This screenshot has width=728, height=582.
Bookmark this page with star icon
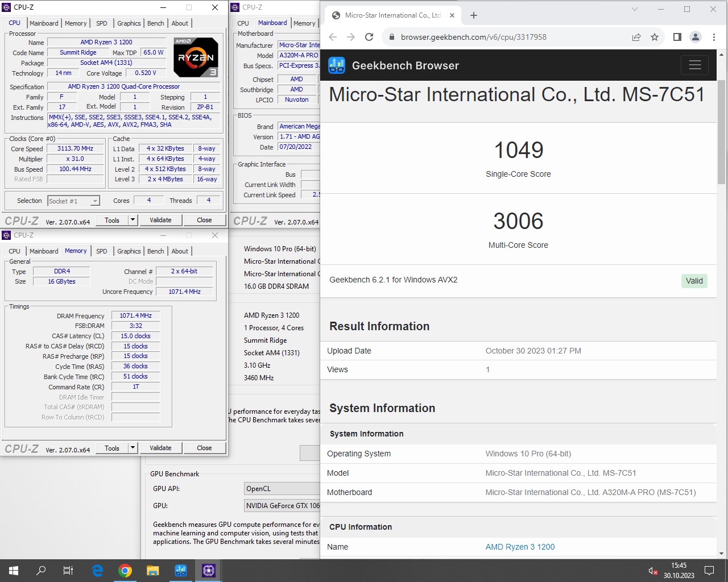(655, 37)
